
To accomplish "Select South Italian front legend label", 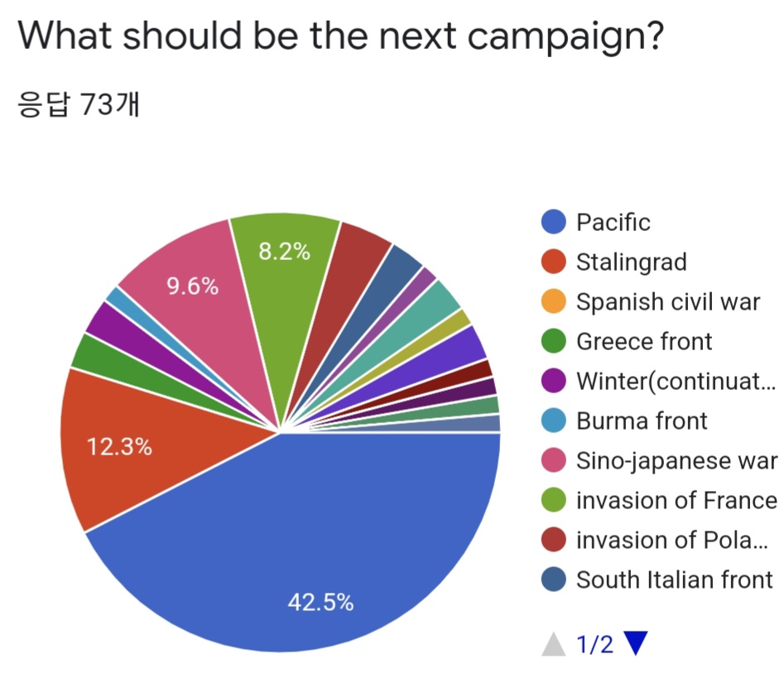I will tap(675, 580).
